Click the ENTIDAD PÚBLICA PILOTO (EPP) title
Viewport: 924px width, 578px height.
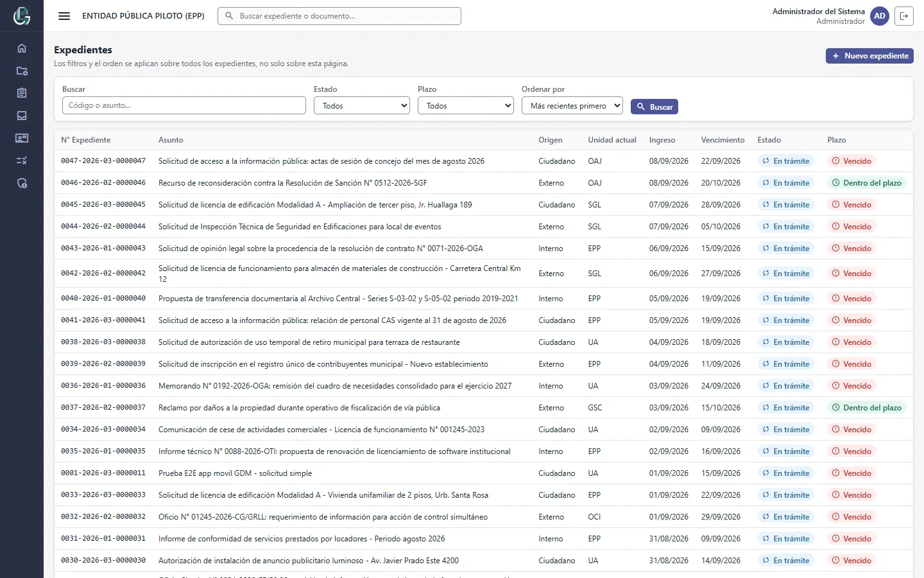pos(143,16)
